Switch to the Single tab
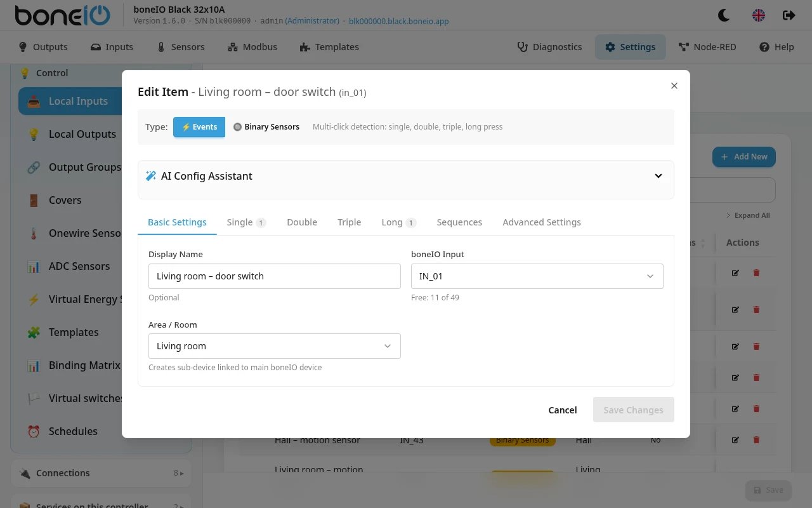Viewport: 812px width, 508px height. coord(246,222)
